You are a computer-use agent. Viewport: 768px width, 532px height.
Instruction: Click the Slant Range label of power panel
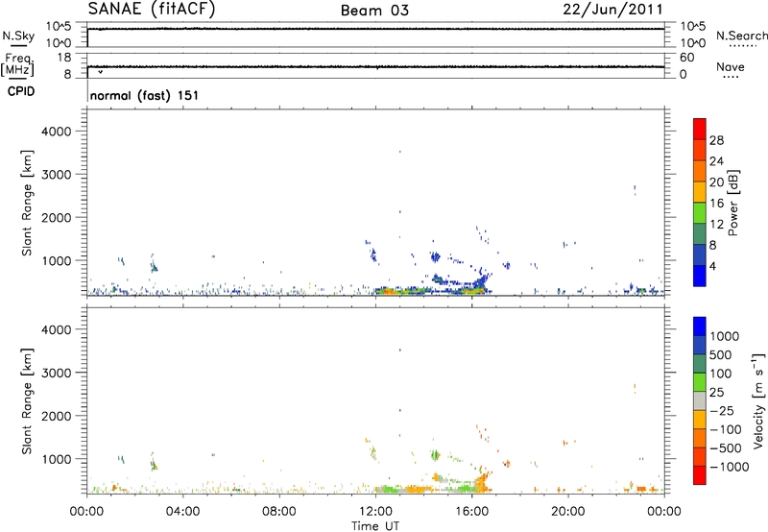click(27, 203)
